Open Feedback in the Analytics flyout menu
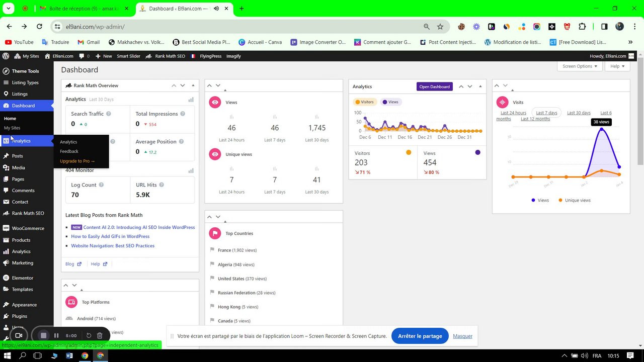Screen dimensions: 644x362 point(69,151)
